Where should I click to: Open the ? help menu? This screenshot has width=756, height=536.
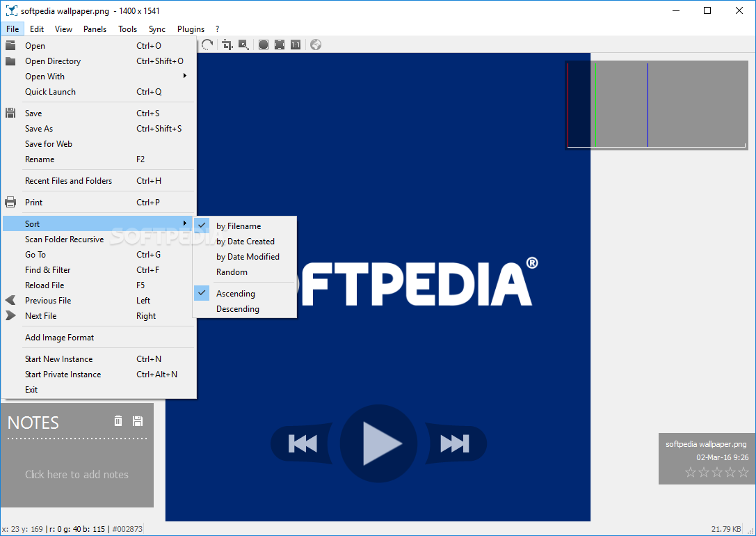click(218, 29)
